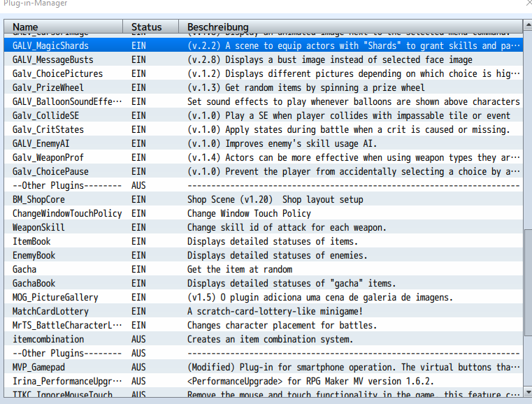Image resolution: width=532 pixels, height=404 pixels.
Task: Sort list by the Name column header
Action: coord(63,27)
